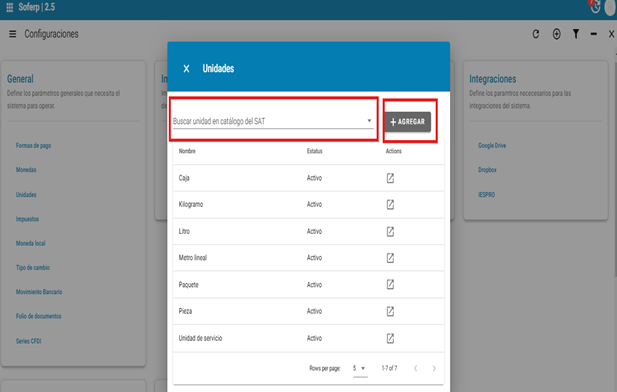Open the user avatar in the header
617x392 pixels.
610,8
